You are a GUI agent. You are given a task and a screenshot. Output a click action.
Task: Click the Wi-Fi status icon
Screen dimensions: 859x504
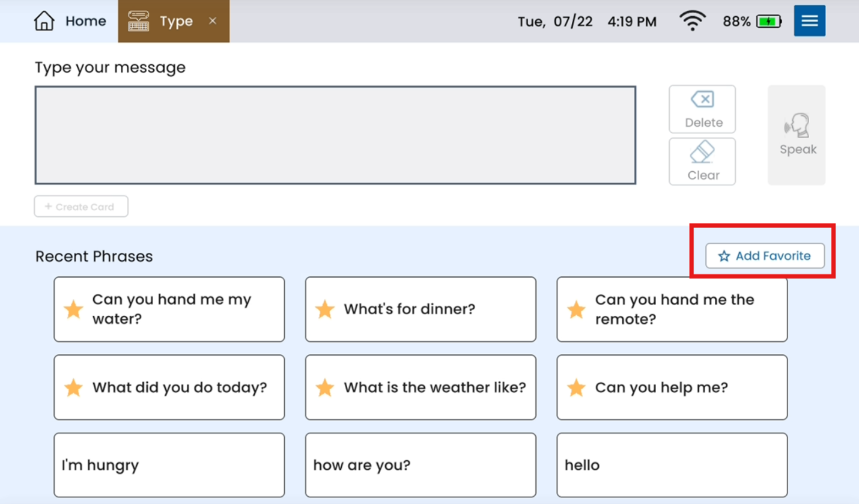(x=692, y=22)
